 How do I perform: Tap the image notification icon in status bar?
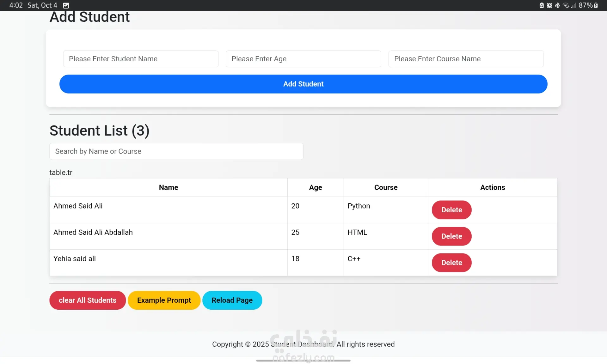(x=66, y=5)
